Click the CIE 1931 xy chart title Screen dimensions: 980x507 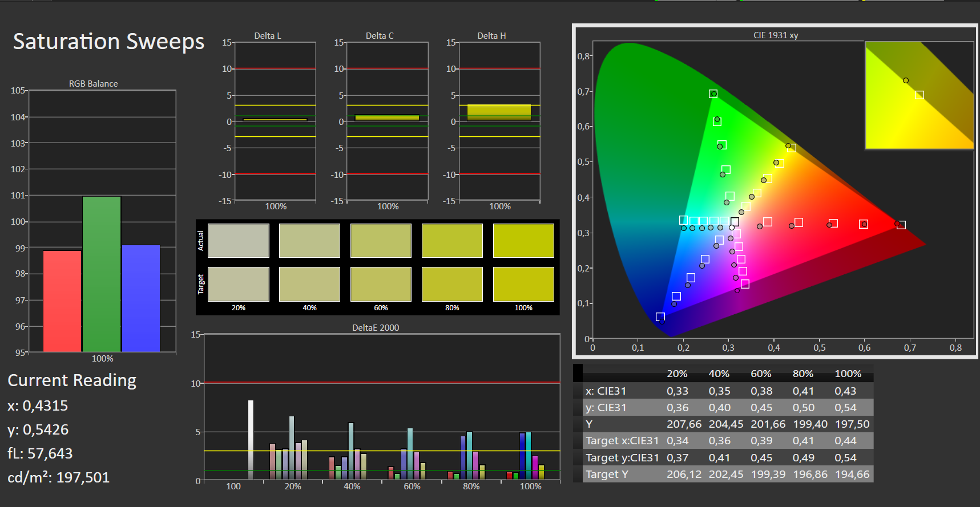775,35
